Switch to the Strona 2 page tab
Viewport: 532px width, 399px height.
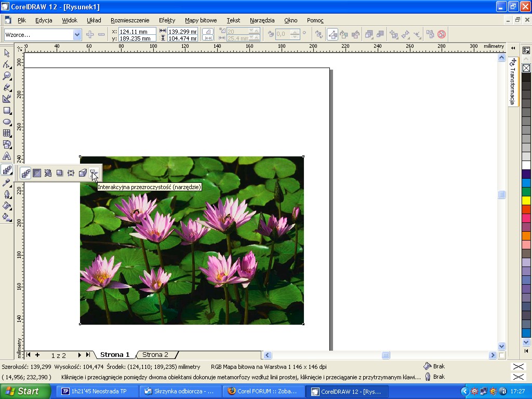[x=155, y=355]
